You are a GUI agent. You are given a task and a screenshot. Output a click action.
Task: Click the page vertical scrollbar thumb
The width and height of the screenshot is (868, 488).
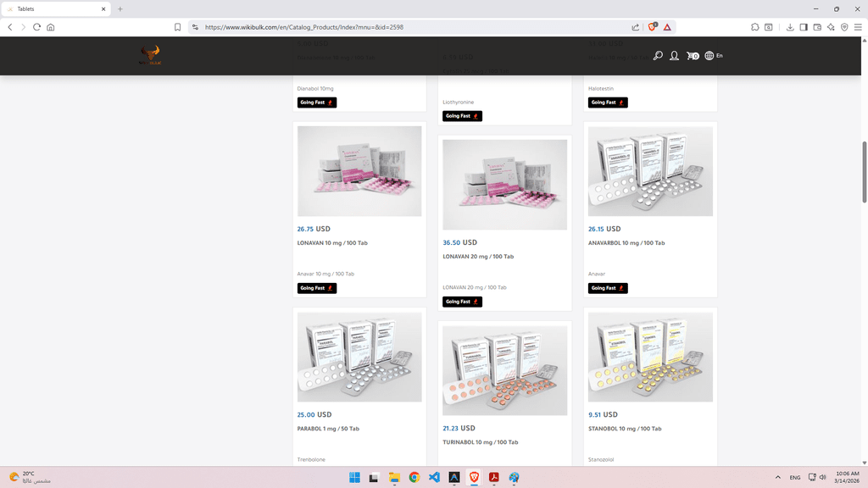pos(864,172)
